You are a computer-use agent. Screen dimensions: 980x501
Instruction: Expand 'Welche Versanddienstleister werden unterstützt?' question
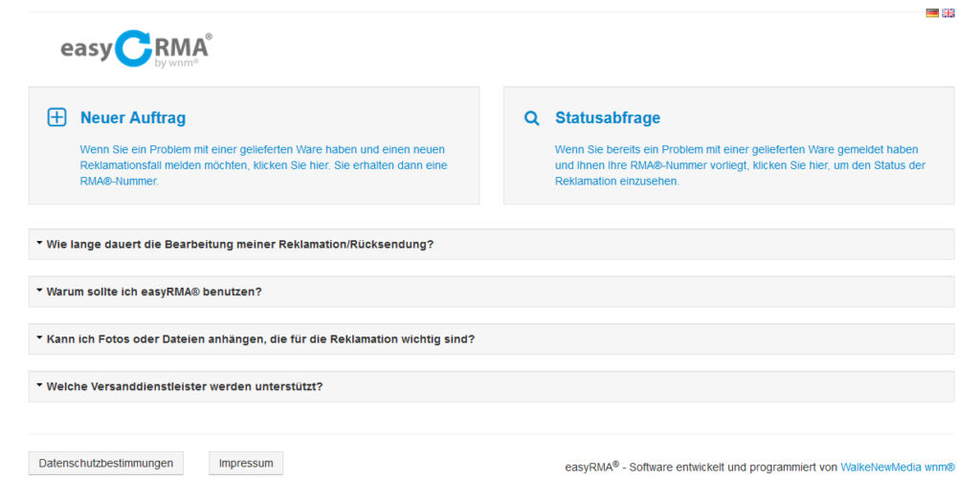[x=491, y=386]
